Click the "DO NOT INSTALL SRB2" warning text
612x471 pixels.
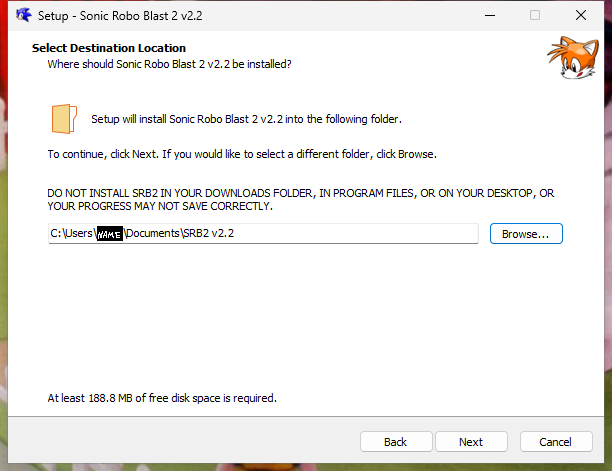point(301,199)
